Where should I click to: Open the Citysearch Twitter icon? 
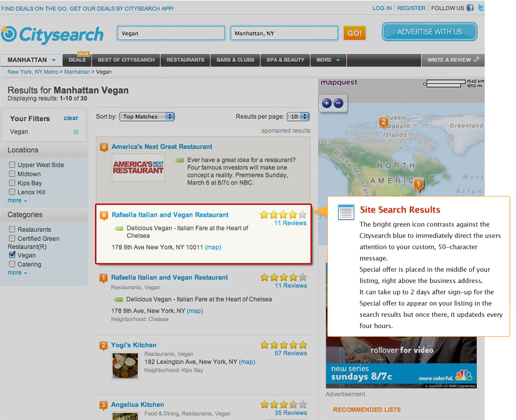[481, 8]
